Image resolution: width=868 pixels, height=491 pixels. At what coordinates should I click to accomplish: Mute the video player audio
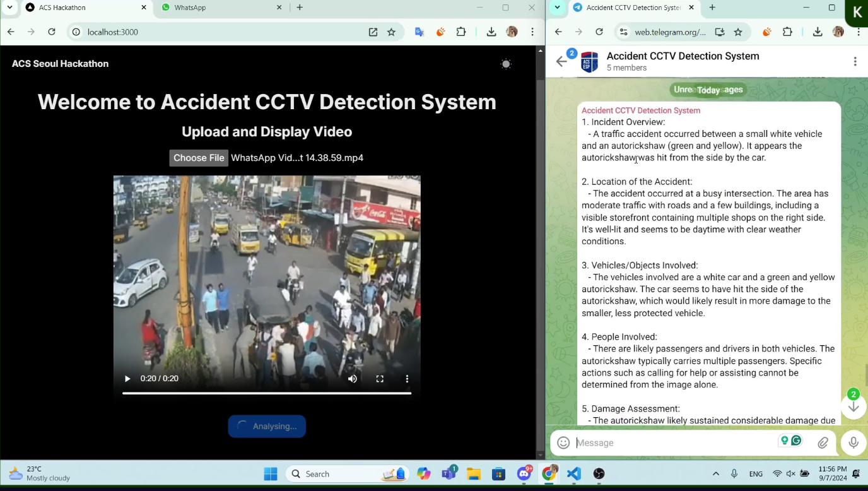[x=353, y=379]
